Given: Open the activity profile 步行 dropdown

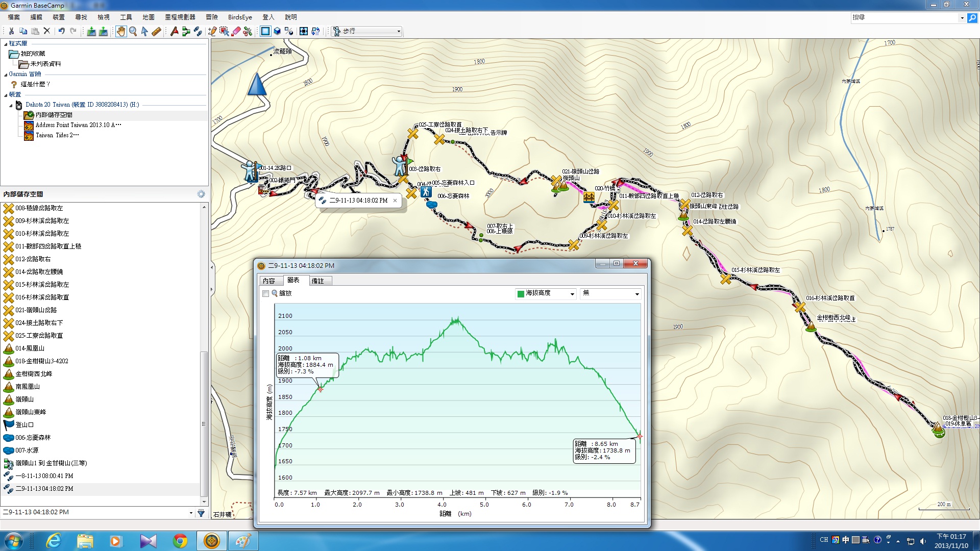Looking at the screenshot, I should pos(366,31).
